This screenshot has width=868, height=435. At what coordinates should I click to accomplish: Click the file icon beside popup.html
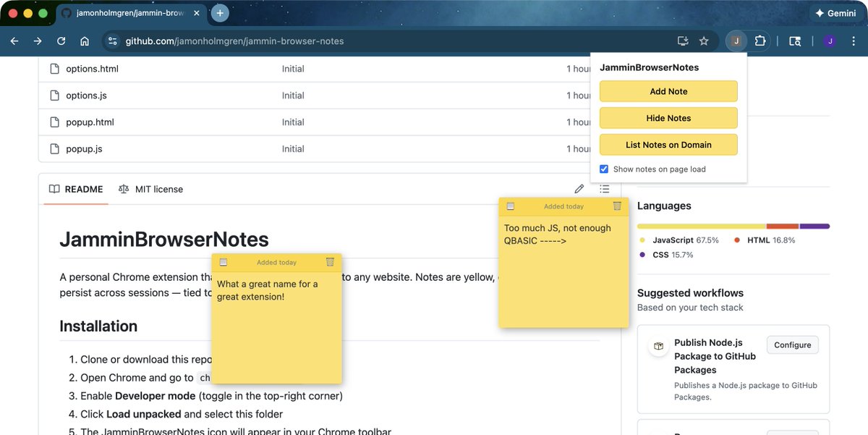(54, 122)
